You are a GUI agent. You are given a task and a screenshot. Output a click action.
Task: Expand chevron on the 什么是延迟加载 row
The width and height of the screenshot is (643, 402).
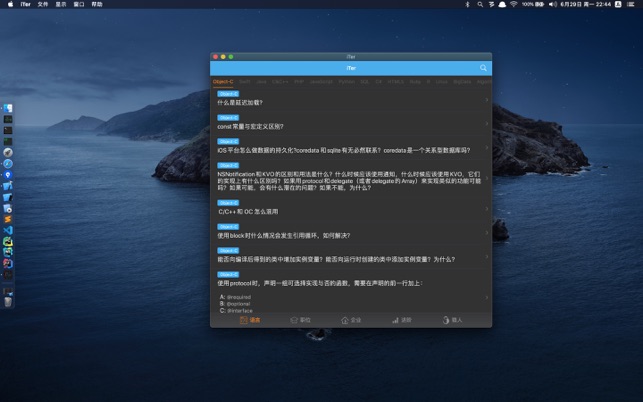pyautogui.click(x=487, y=100)
